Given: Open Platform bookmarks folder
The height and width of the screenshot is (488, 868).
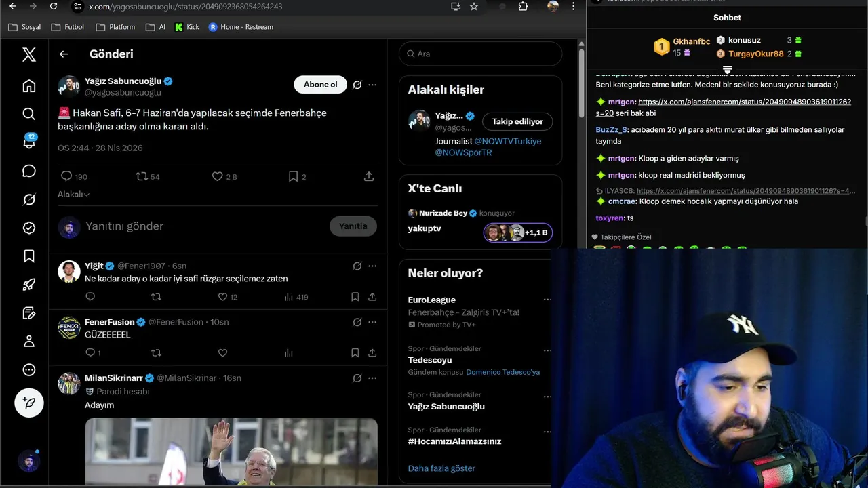Looking at the screenshot, I should coord(115,27).
